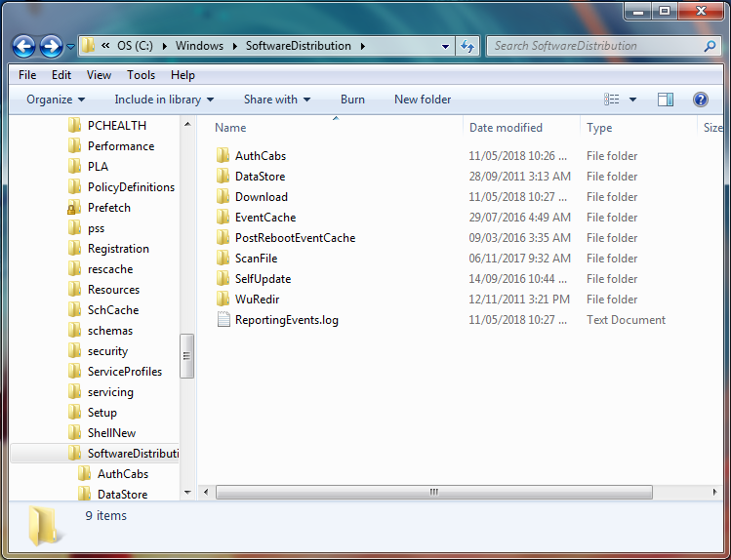
Task: Select the OS (C:) breadcrumb segment
Action: pos(135,46)
